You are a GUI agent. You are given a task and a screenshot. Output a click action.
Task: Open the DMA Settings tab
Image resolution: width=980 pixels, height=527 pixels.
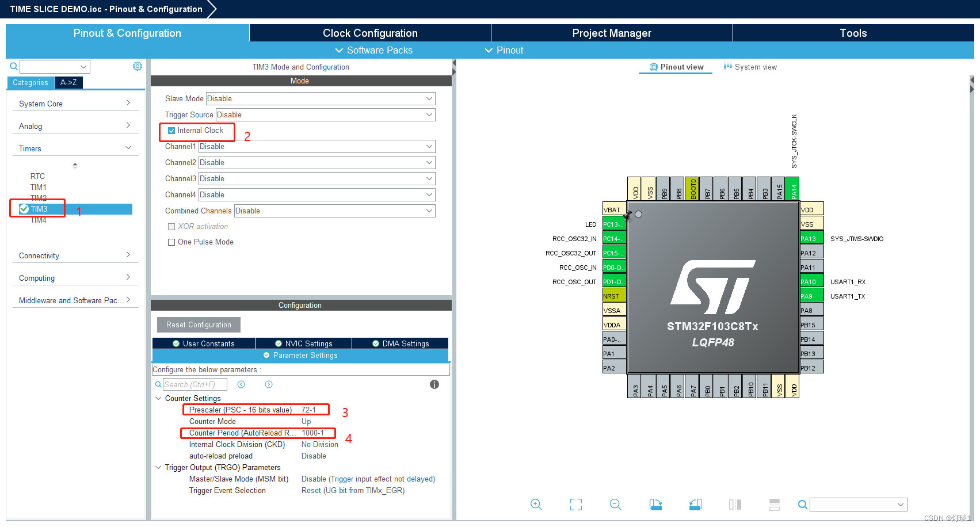(x=401, y=343)
